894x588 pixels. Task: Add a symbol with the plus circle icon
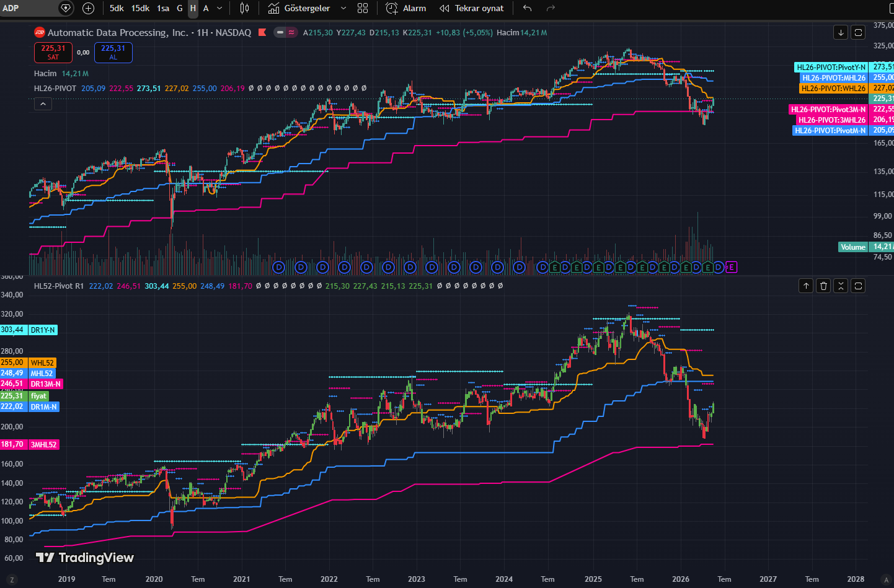(89, 8)
